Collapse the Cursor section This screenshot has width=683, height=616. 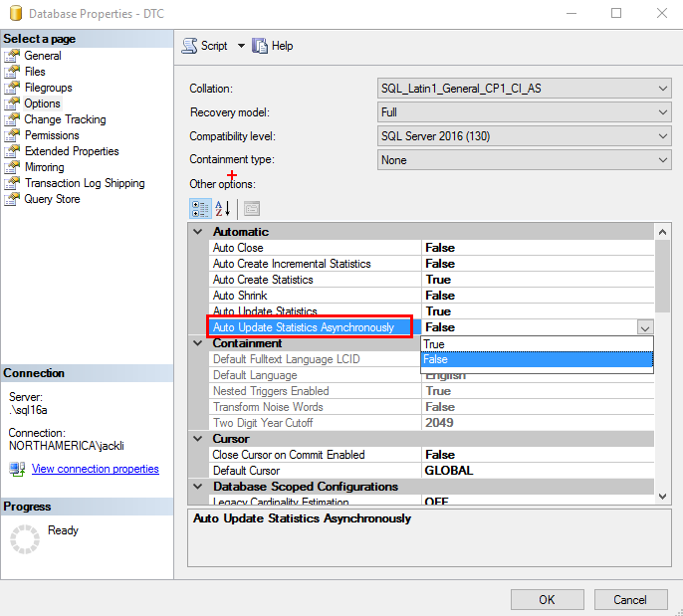(x=198, y=439)
